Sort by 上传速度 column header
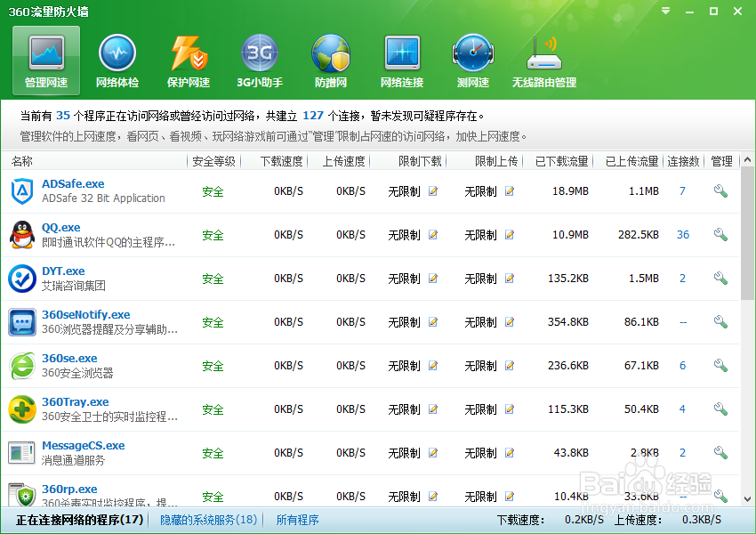Viewport: 756px width, 534px height. [344, 161]
